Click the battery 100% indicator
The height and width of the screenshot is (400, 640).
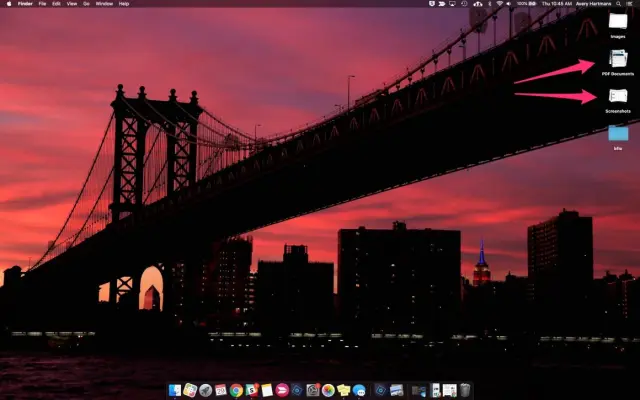pos(527,4)
